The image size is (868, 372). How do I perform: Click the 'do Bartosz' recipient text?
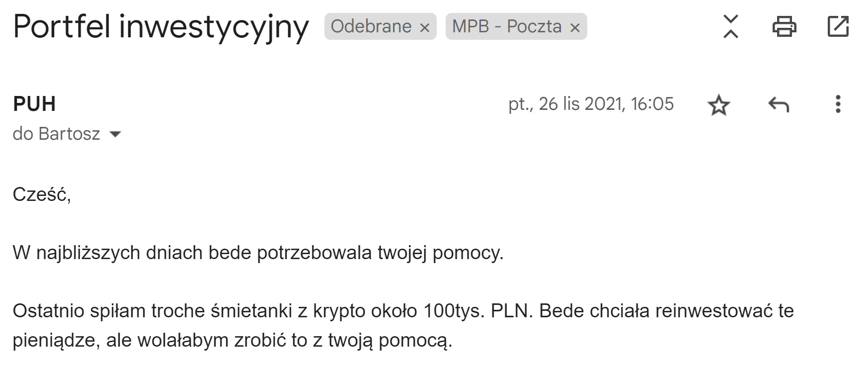click(x=56, y=134)
